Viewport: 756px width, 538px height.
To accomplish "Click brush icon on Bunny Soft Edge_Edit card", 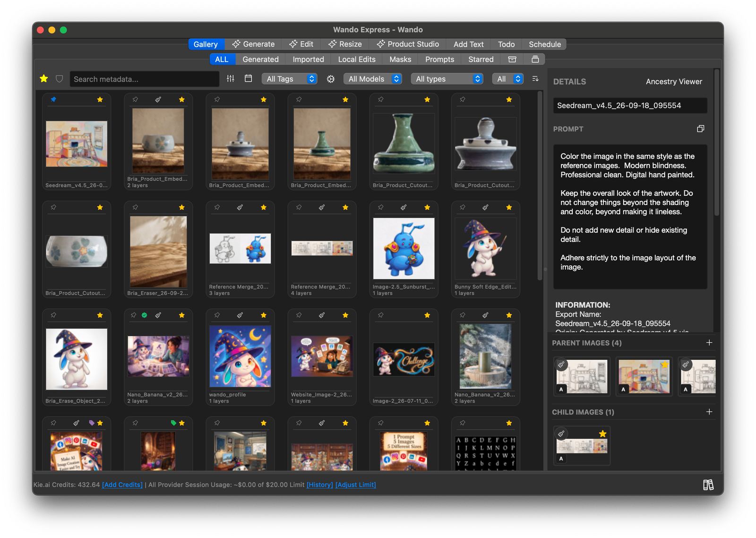I will click(485, 207).
